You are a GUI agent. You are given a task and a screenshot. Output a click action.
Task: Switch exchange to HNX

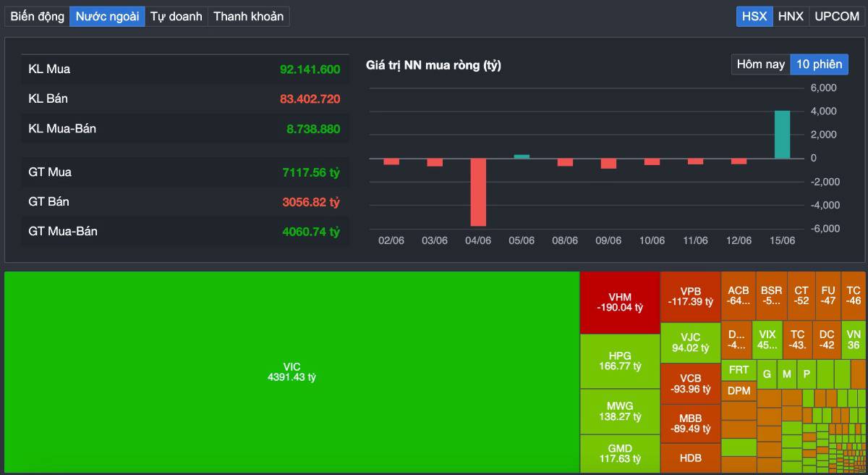[x=791, y=16]
